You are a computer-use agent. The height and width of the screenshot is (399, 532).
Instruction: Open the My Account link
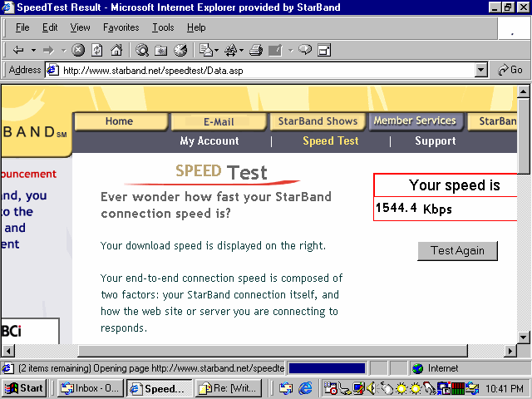[x=209, y=140]
